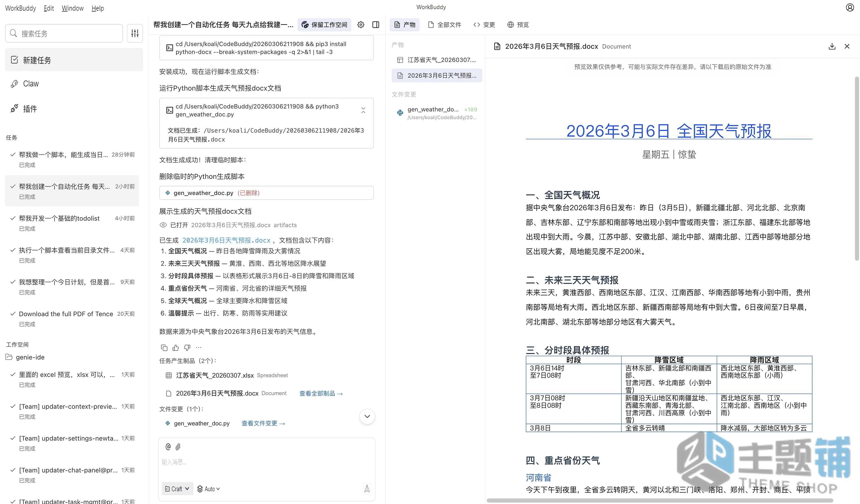Open the WorkBuddy menu
Viewport: 860px width, 504px height.
click(x=20, y=8)
